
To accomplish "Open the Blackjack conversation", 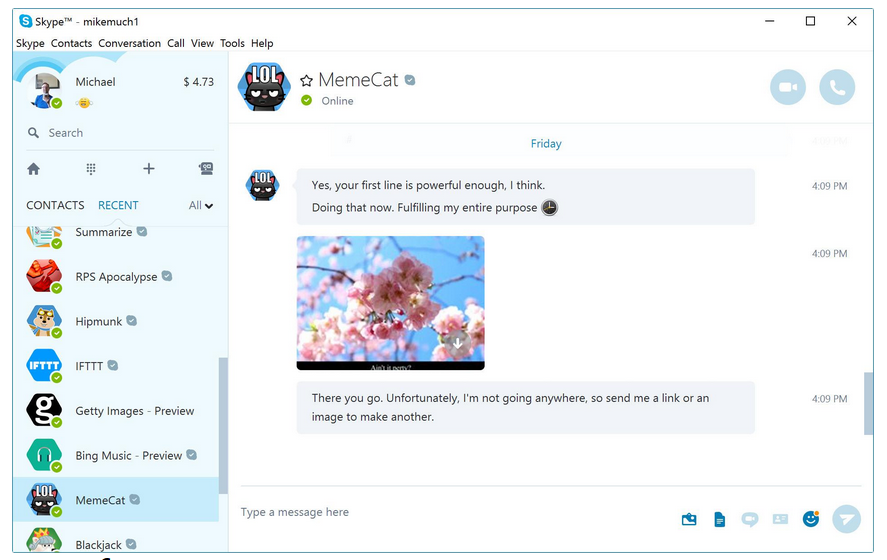I will pos(116,537).
